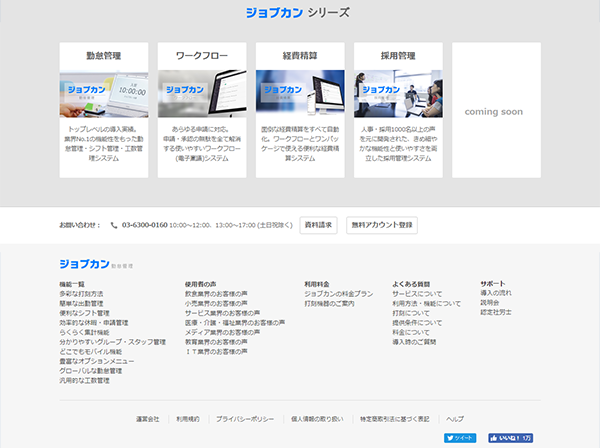This screenshot has width=600, height=448.
Task: Click the ジョブカン シリーズ page heading
Action: pos(298,13)
